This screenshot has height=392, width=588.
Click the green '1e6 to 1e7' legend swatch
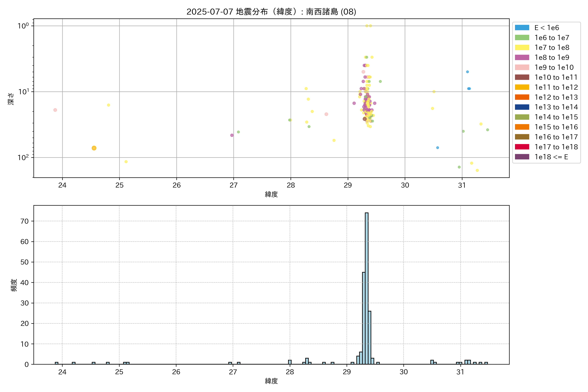pos(522,38)
